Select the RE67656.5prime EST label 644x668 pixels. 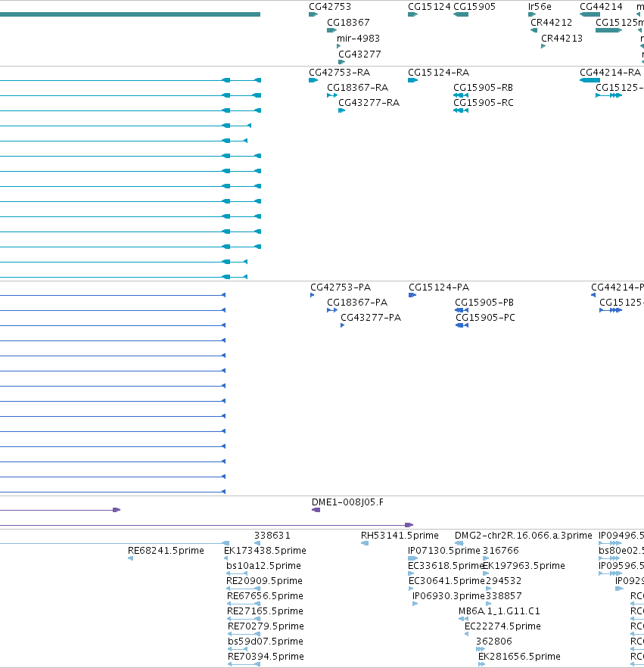click(265, 596)
